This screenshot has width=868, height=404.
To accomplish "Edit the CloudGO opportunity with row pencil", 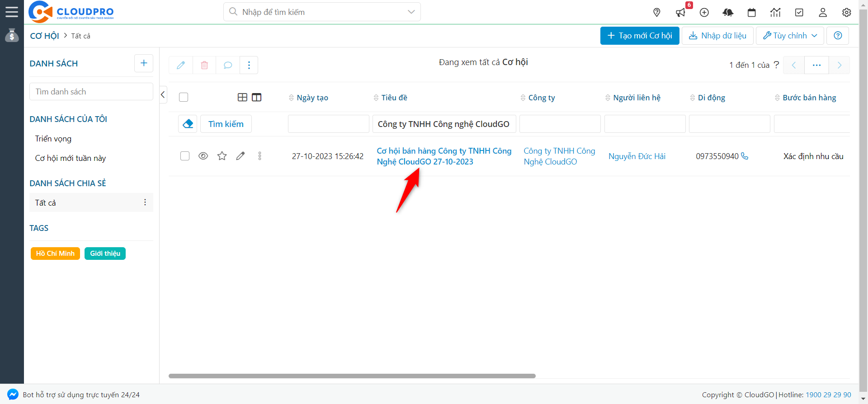I will (241, 156).
